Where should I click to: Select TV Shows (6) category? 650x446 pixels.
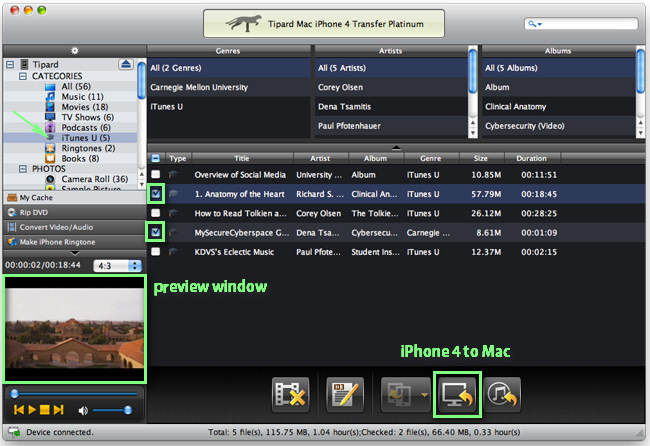click(87, 117)
